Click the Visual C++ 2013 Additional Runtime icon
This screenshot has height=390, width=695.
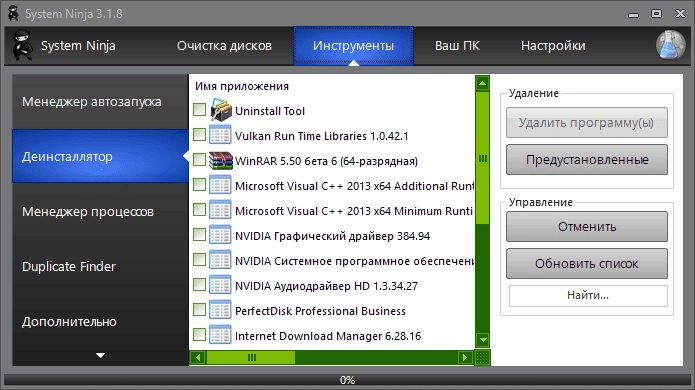click(220, 185)
